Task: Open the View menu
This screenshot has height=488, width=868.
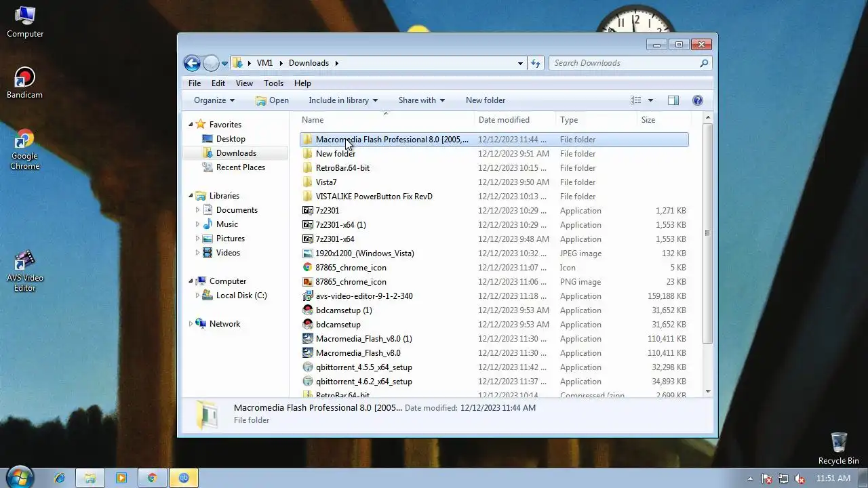Action: [244, 83]
